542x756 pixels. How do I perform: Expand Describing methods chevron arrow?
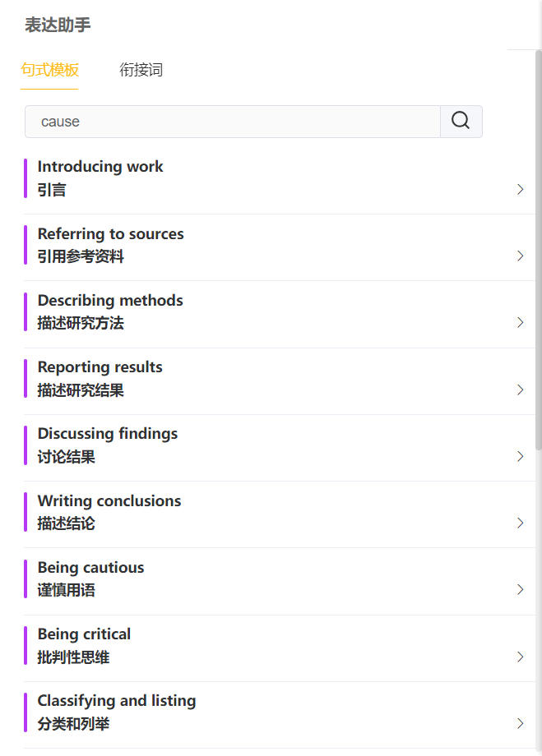(x=520, y=322)
